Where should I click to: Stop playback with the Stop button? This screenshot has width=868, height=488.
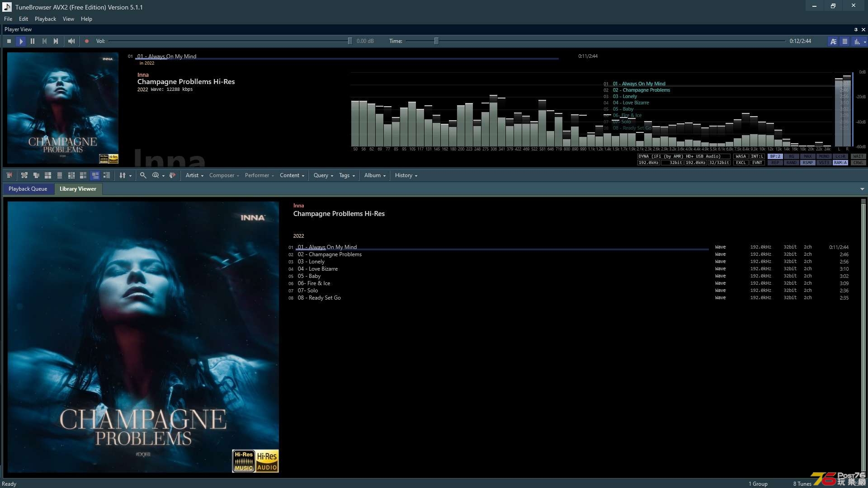click(x=9, y=41)
